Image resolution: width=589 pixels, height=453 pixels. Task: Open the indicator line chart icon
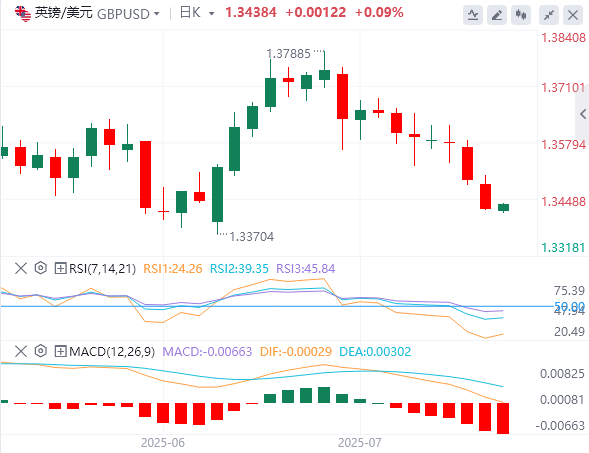tap(473, 15)
